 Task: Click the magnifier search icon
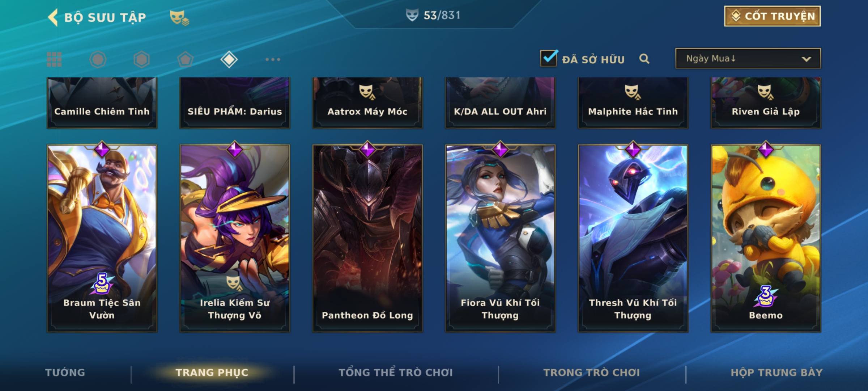(x=644, y=59)
